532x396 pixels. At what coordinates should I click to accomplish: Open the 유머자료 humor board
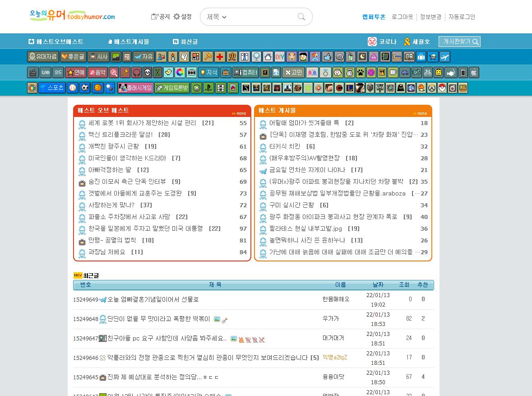click(x=43, y=57)
